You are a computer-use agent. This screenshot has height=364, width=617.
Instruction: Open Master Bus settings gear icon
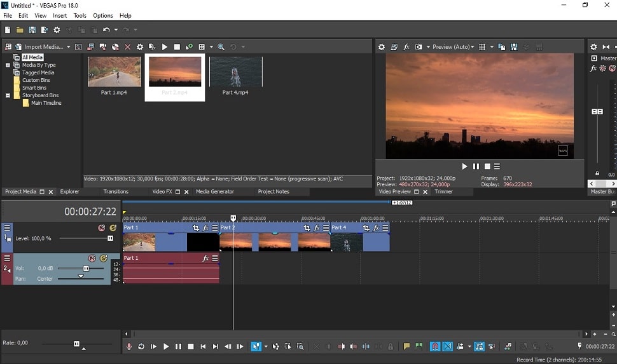[x=593, y=47]
